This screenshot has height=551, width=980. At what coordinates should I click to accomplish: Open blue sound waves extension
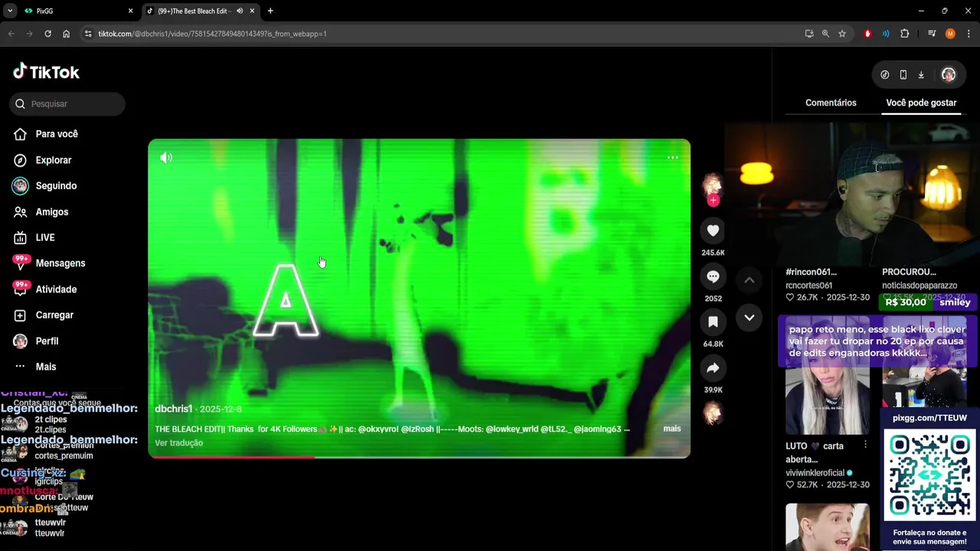[886, 34]
